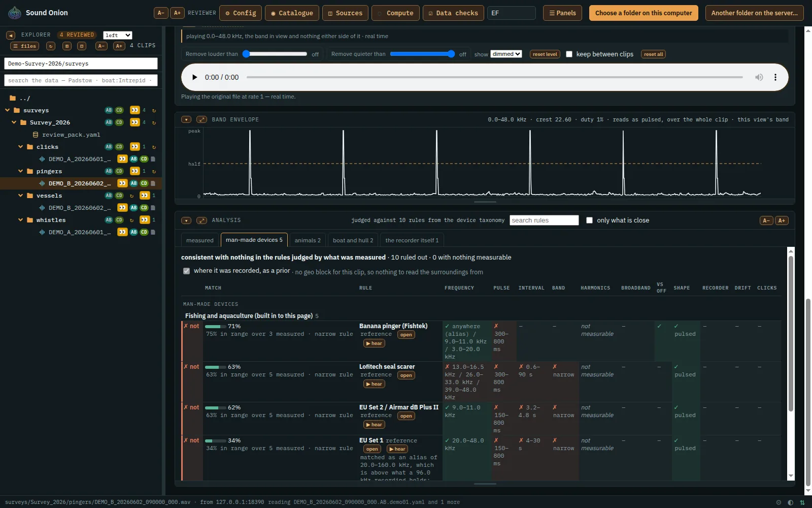Click the reload icon on whistles folder row
The height and width of the screenshot is (508, 812).
point(131,220)
